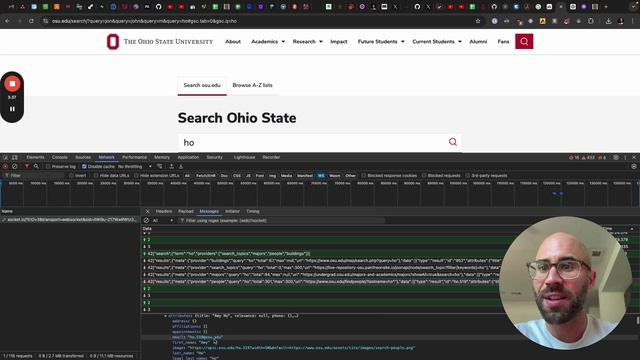Select the socket.io websocket request row
This screenshot has height=360, width=640.
pyautogui.click(x=70, y=220)
